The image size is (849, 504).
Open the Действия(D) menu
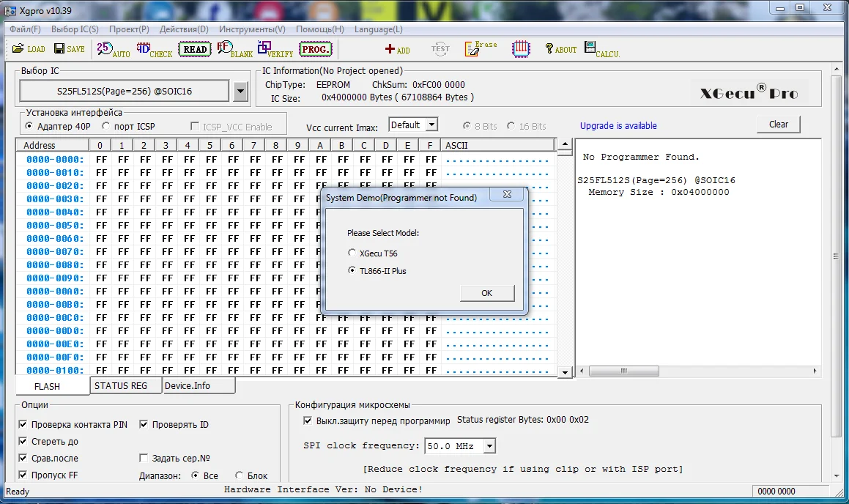click(x=184, y=29)
